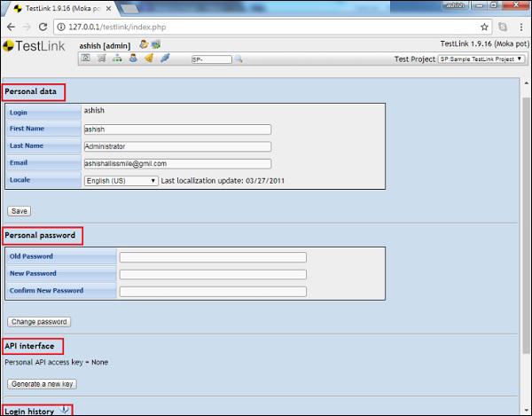Click the My Settings user icon
The image size is (532, 416).
[144, 44]
